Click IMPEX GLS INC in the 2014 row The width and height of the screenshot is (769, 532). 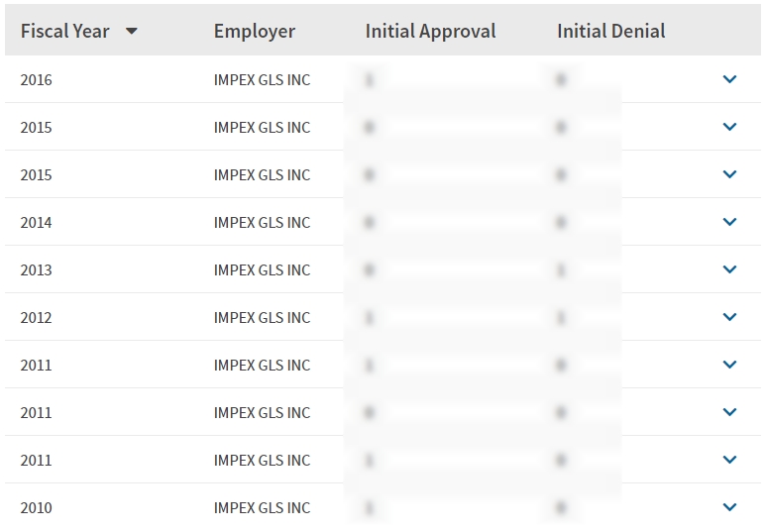[262, 223]
